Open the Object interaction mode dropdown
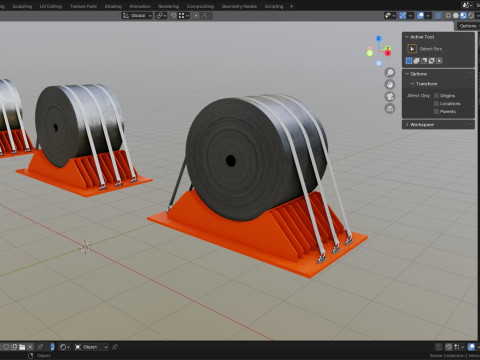The width and height of the screenshot is (480, 360). (91, 347)
